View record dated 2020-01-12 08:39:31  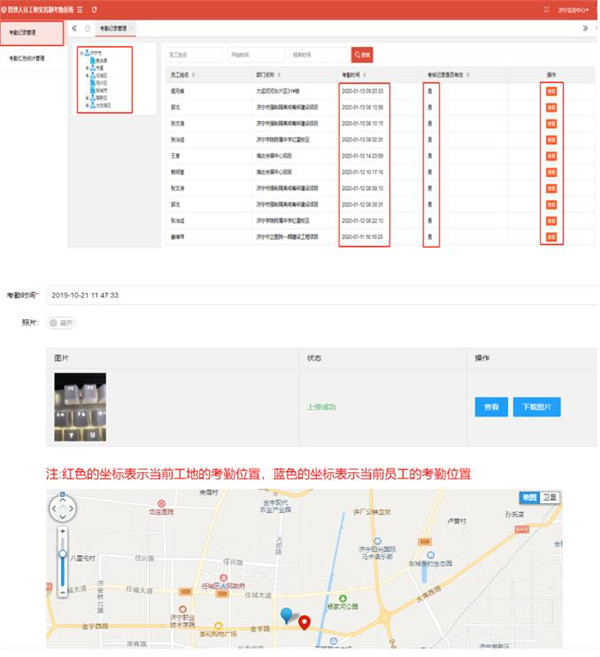(551, 204)
